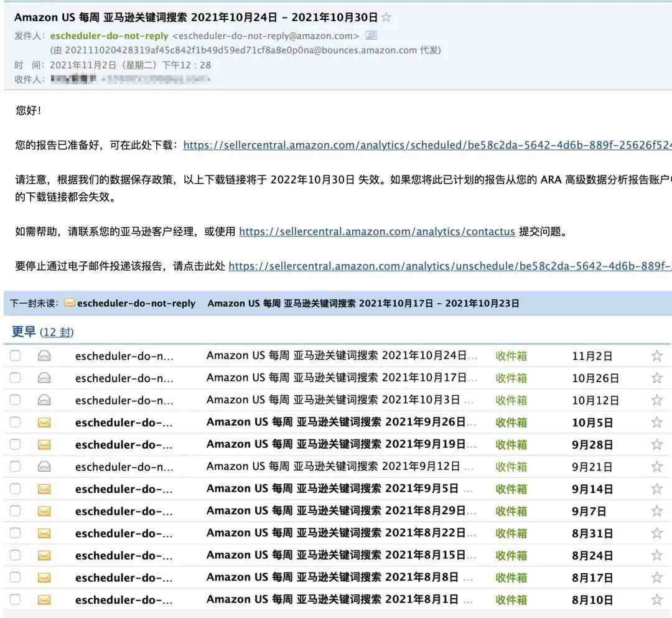Viewport: 672px width, 618px height.
Task: Tick the checkbox for the 11月2日 email
Action: click(15, 355)
